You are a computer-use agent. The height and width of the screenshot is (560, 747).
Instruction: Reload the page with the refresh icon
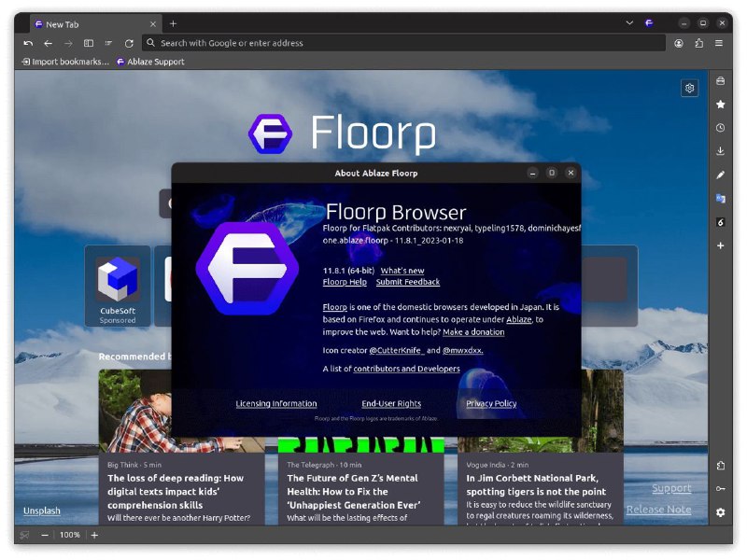(129, 43)
